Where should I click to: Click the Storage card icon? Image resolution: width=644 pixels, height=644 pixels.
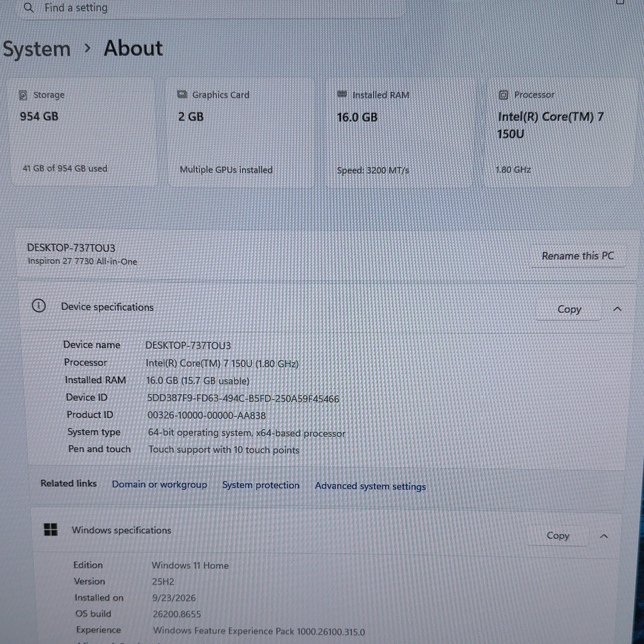pos(23,95)
